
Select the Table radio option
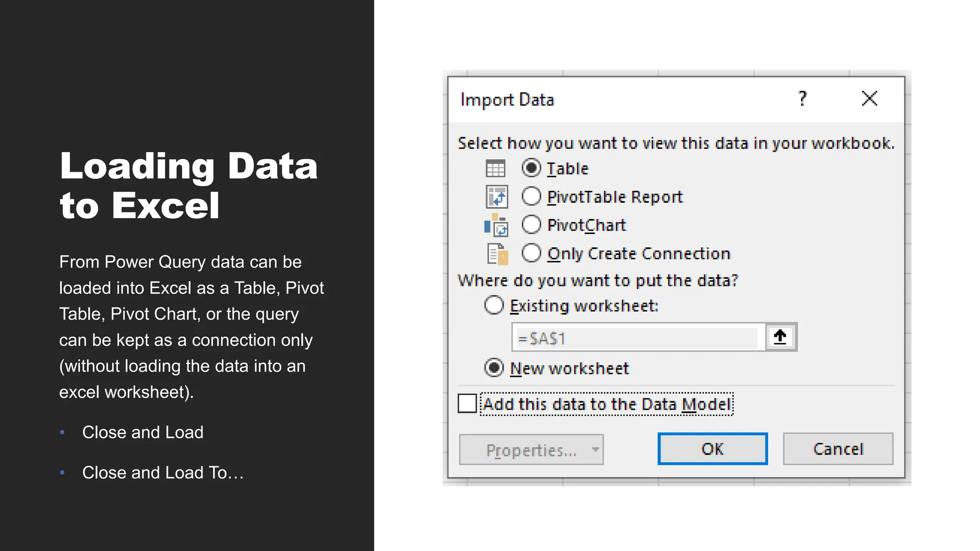[531, 168]
